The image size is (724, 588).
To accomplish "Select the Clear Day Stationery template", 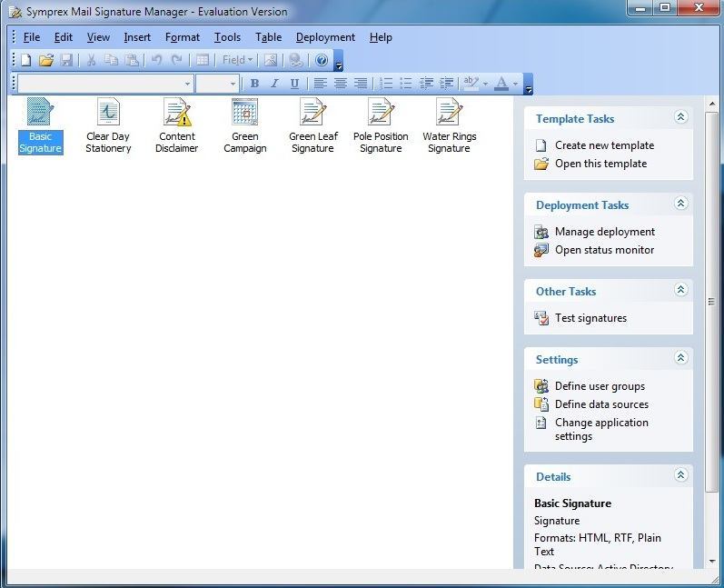I will coord(108,125).
